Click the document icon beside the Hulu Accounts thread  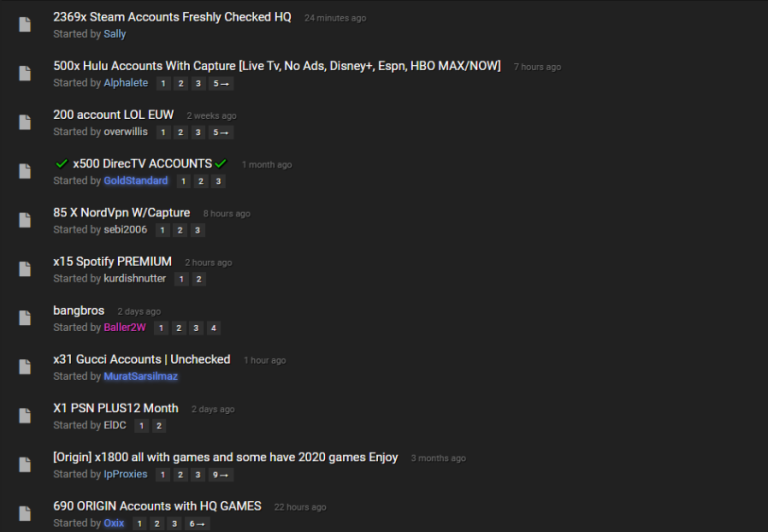click(25, 73)
